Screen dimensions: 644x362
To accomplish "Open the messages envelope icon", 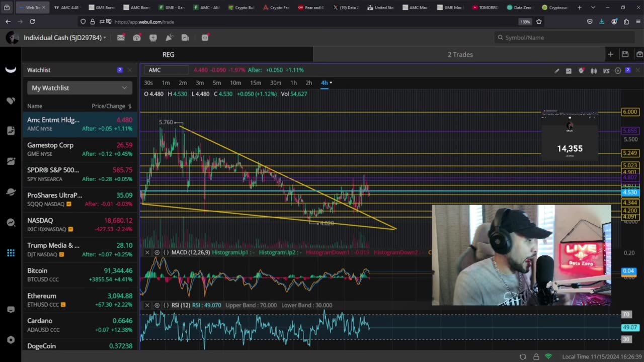I will point(121,38).
